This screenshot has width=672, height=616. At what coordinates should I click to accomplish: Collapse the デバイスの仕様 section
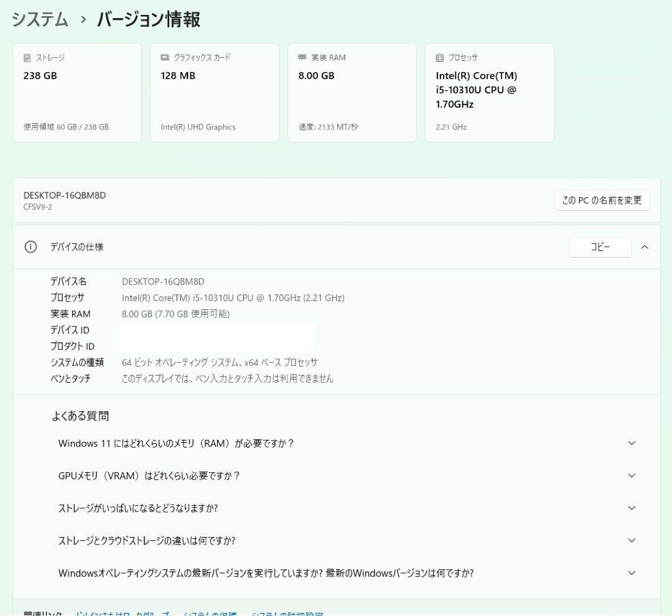(645, 247)
